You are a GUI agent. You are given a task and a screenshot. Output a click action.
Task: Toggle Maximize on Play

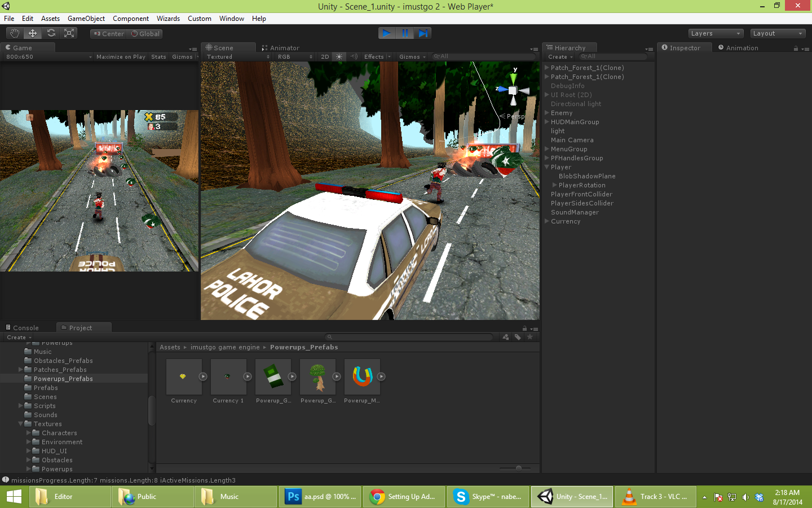tap(121, 57)
